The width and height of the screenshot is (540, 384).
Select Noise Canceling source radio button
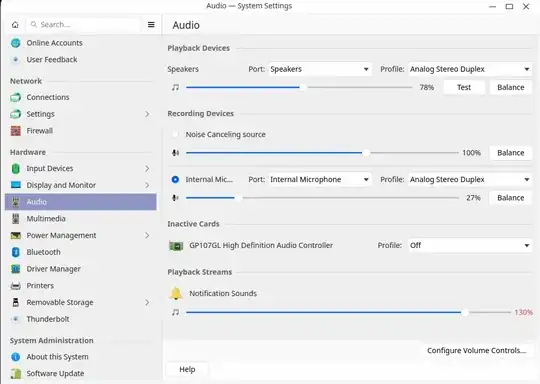(x=175, y=134)
